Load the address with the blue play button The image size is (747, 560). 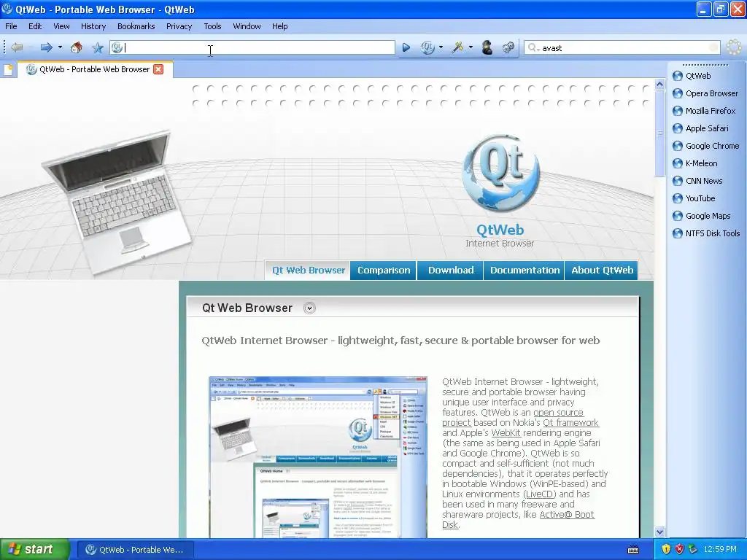tap(406, 47)
